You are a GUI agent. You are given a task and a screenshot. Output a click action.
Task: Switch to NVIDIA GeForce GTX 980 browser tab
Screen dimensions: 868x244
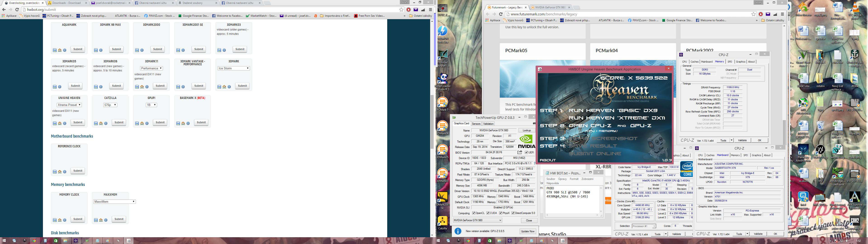(x=550, y=7)
